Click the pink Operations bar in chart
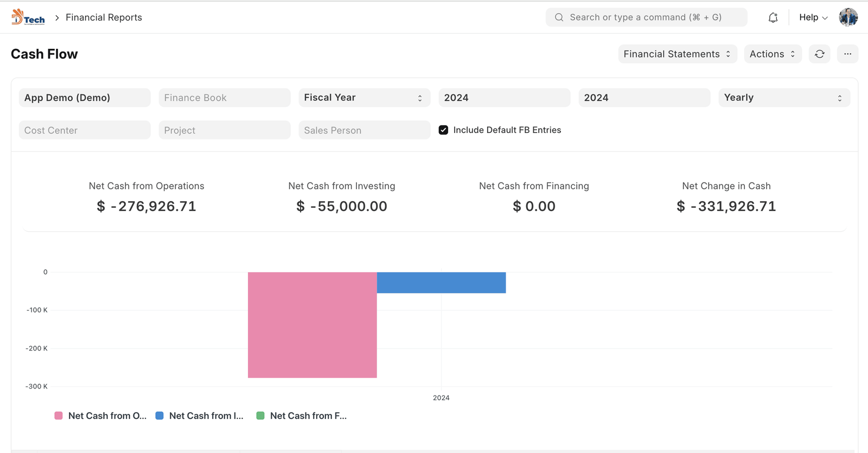Image resolution: width=868 pixels, height=453 pixels. click(x=312, y=324)
